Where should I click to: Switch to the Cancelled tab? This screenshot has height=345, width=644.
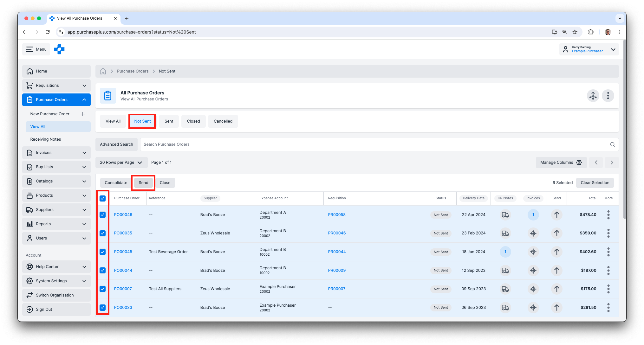coord(223,121)
